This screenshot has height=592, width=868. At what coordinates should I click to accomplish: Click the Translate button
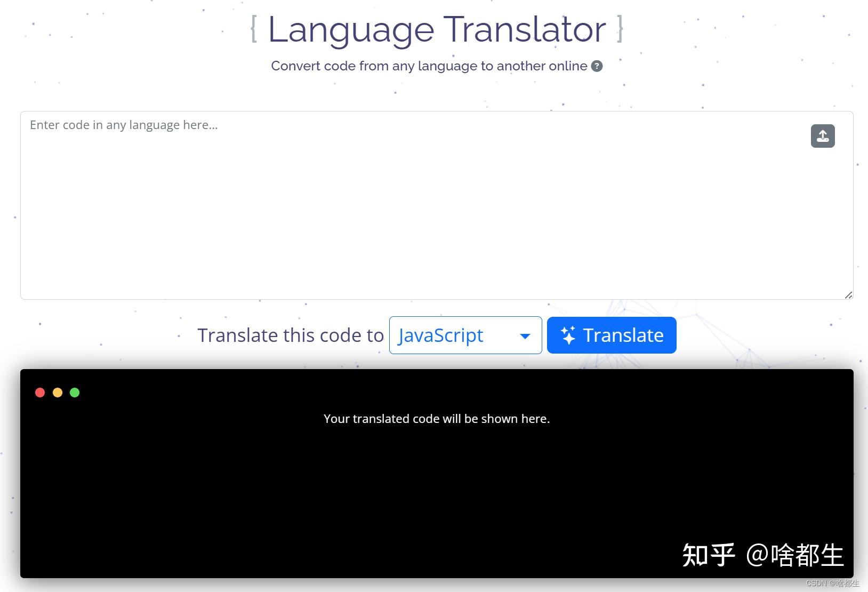[x=611, y=335]
